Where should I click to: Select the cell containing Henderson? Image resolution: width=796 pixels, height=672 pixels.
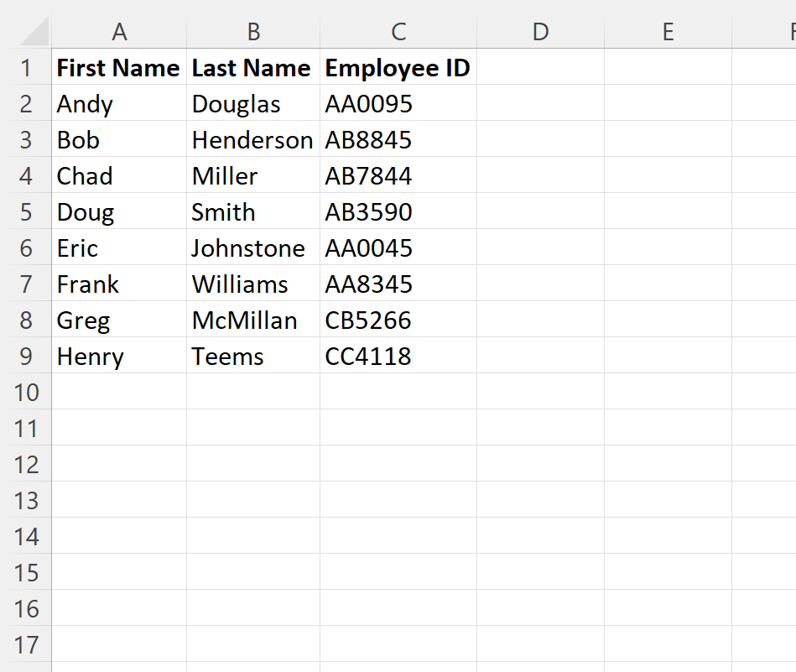252,140
